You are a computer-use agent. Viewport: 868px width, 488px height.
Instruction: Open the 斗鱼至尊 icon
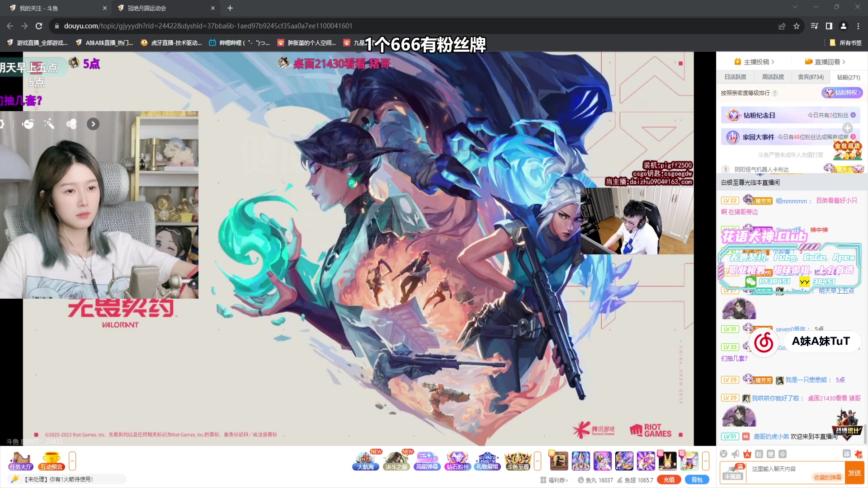[518, 461]
